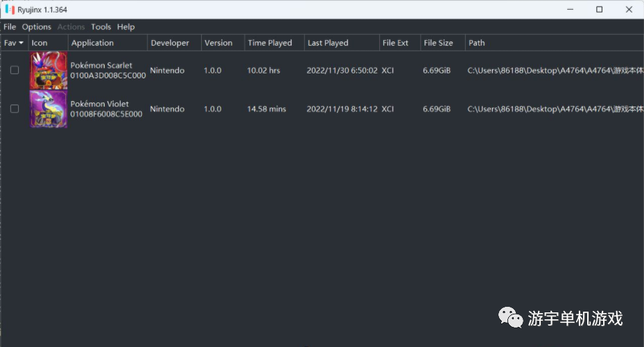
Task: Toggle favorite checkbox for Pokémon Scarlet
Action: click(x=15, y=70)
